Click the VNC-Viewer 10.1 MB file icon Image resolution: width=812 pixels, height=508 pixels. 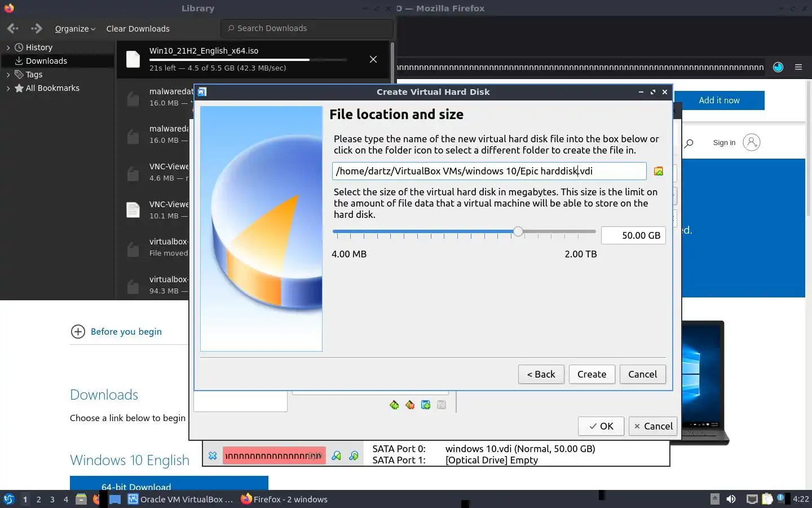133,210
